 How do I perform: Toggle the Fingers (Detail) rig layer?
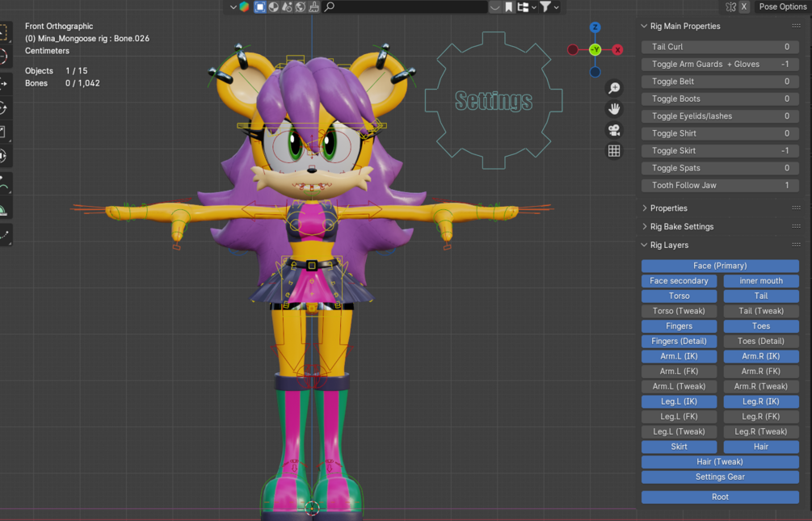tap(679, 342)
